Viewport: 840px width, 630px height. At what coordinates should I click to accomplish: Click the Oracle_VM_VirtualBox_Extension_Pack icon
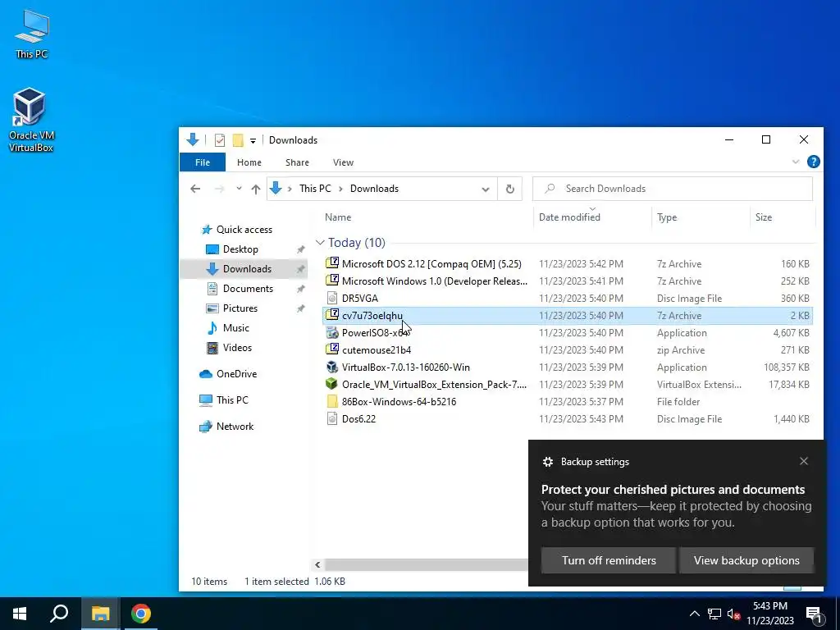332,384
